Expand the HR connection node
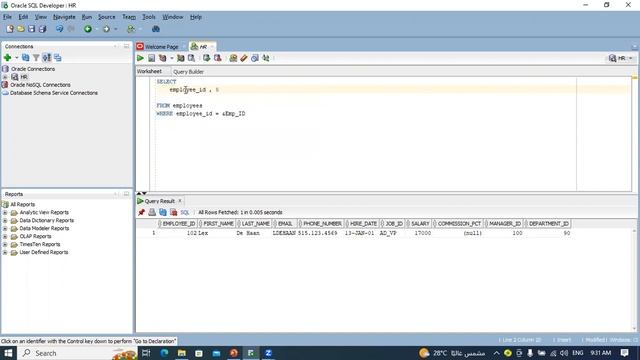This screenshot has height=360, width=640. tap(5, 77)
